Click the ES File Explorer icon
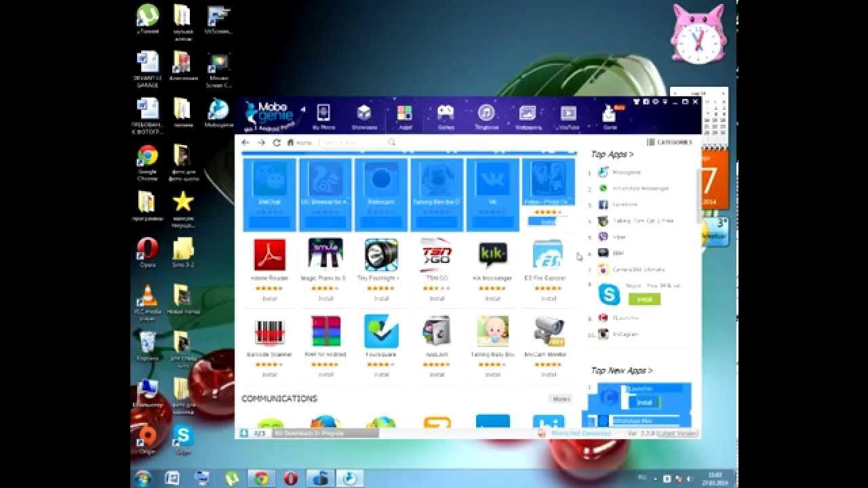This screenshot has height=488, width=868. (x=548, y=254)
